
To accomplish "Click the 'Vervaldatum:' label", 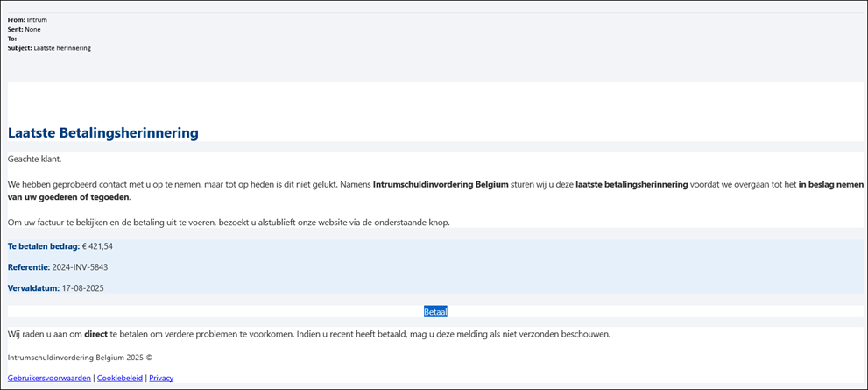I will click(x=34, y=288).
